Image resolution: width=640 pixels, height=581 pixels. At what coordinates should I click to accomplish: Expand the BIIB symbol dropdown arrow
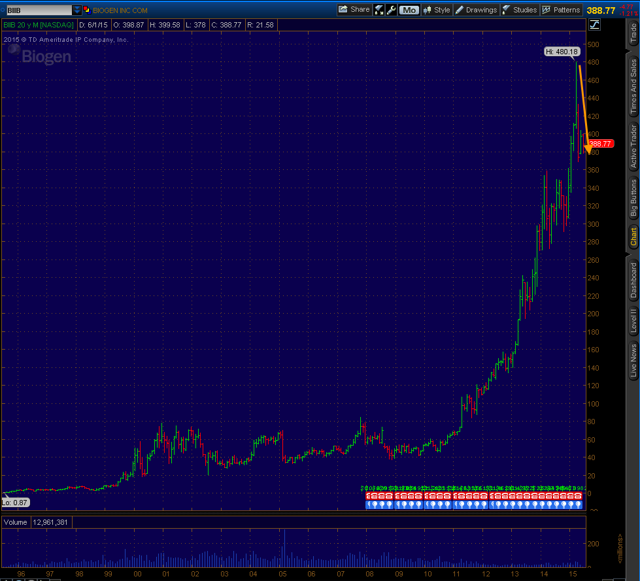click(x=77, y=10)
